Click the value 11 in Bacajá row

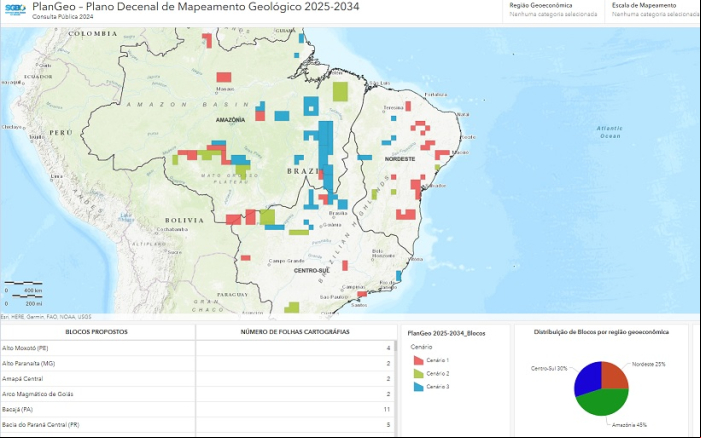(387, 409)
